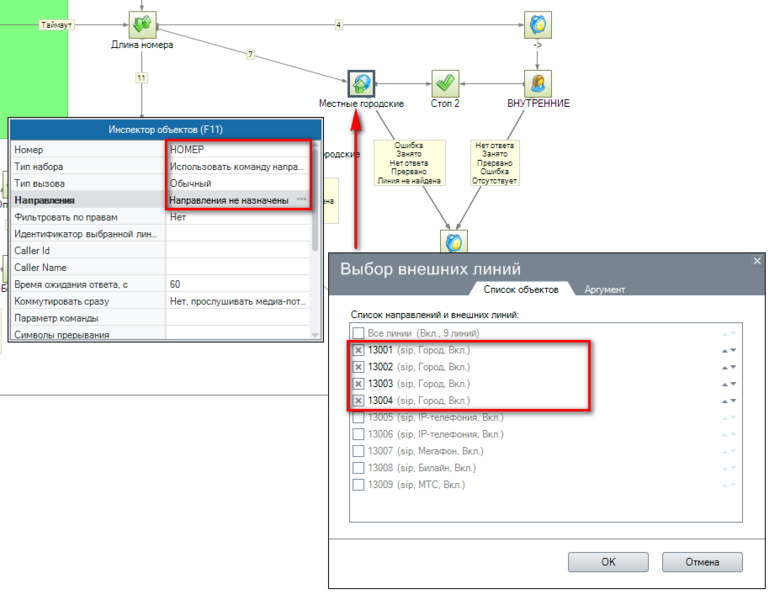Viewport: 780px width, 600px height.
Task: Uncheck line 13004 checkbox
Action: 358,400
